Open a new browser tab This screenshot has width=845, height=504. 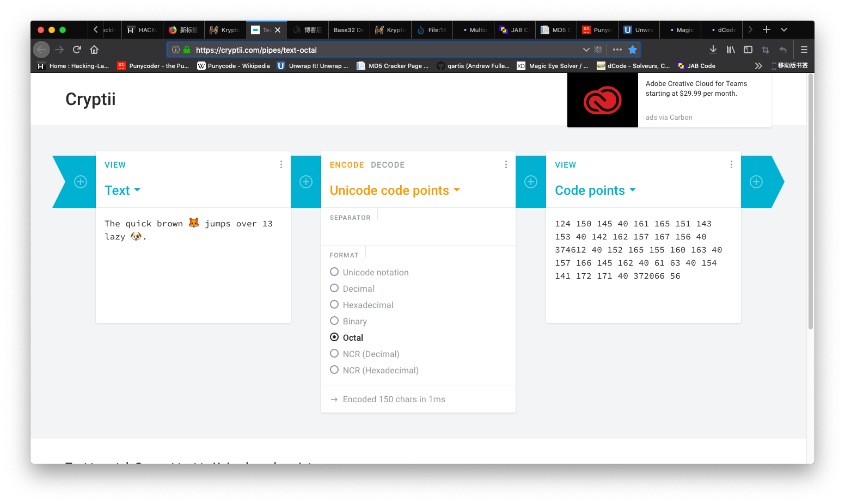767,29
